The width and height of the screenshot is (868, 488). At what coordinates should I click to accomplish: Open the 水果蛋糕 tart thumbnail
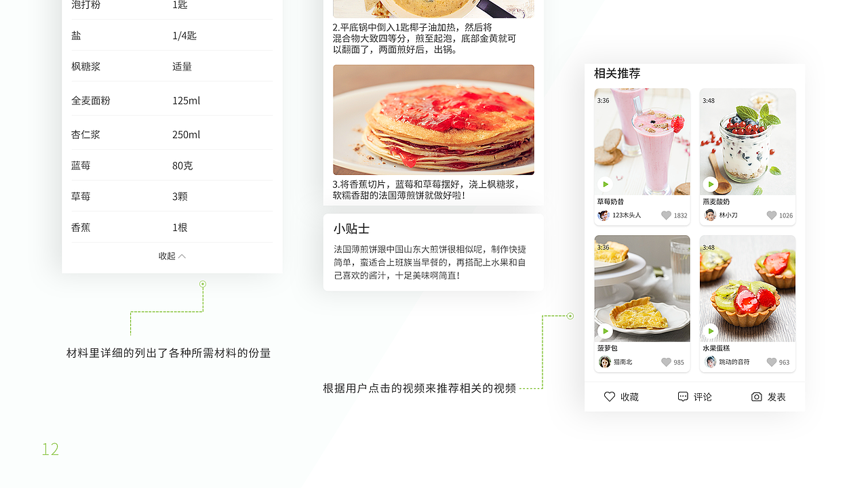(747, 289)
